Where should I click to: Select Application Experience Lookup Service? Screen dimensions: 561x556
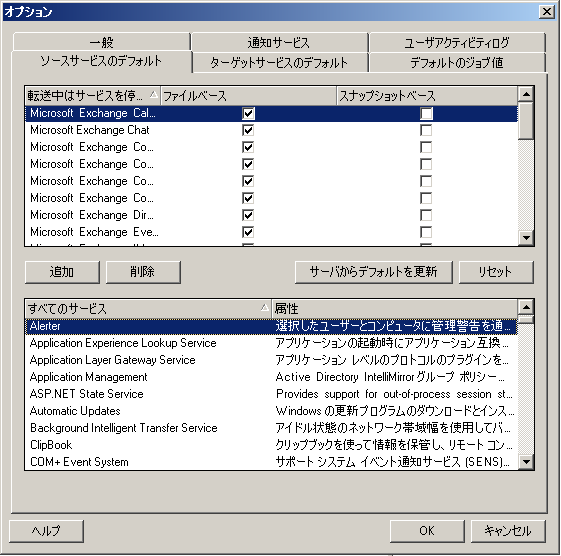coord(272,343)
